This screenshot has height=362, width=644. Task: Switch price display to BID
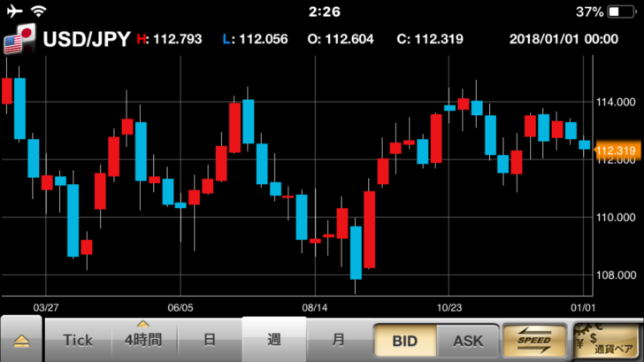click(x=404, y=340)
